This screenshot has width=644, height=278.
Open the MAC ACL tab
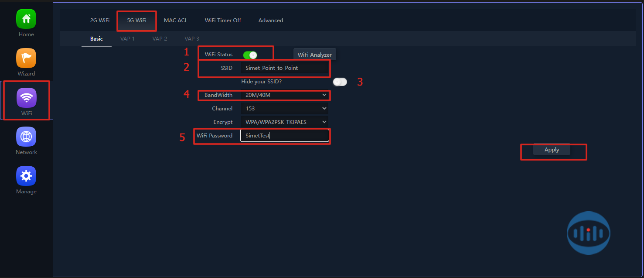coord(176,21)
